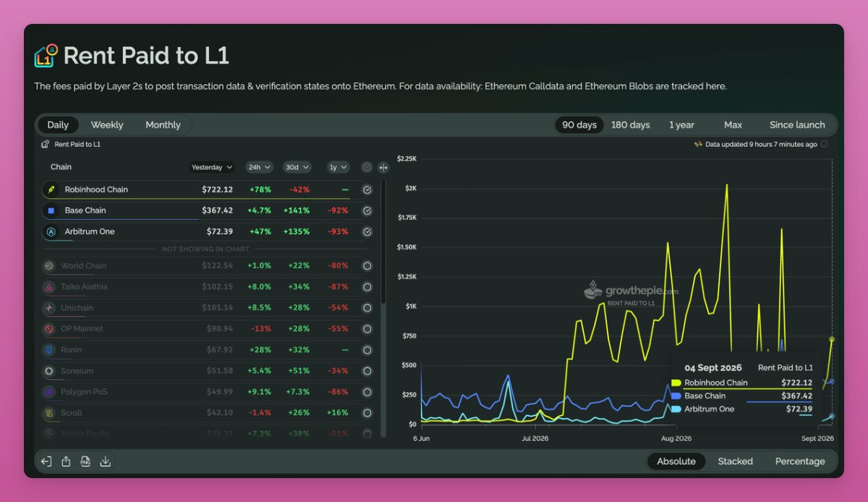This screenshot has height=502, width=868.
Task: Click the World Chain logo icon
Action: tap(49, 265)
